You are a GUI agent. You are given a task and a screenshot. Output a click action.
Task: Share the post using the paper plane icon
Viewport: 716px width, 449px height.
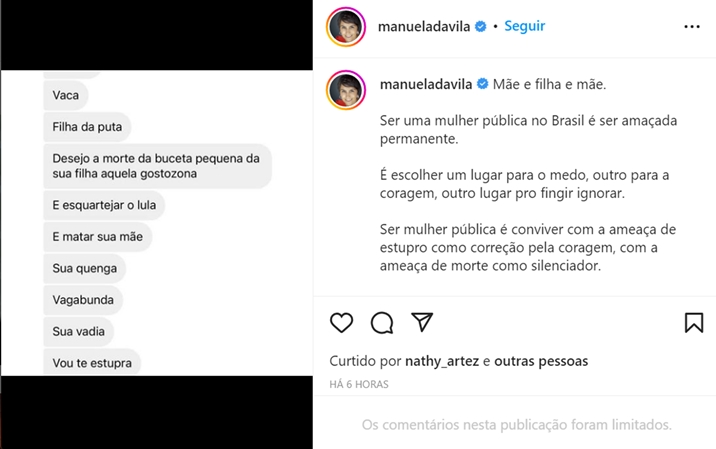click(x=422, y=322)
